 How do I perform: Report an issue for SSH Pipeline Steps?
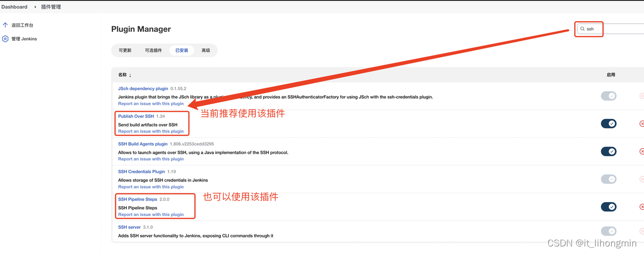pyautogui.click(x=151, y=215)
